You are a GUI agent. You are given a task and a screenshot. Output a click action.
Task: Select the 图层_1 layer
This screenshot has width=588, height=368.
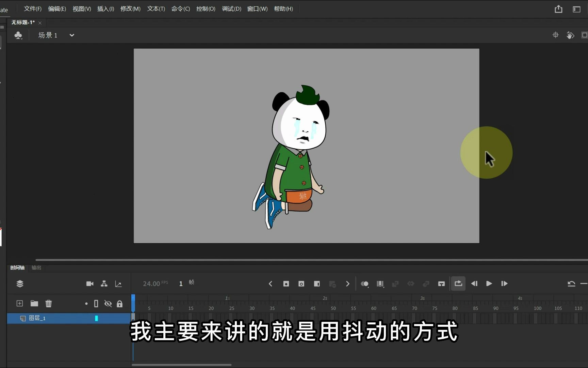(38, 318)
